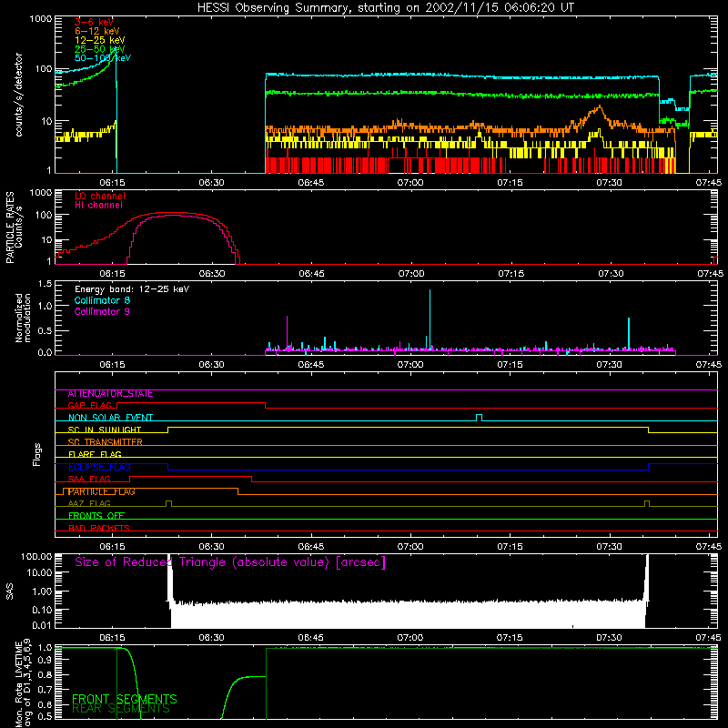The width and height of the screenshot is (728, 728).
Task: Select the orange 6-12 keV legend label
Action: click(x=97, y=31)
